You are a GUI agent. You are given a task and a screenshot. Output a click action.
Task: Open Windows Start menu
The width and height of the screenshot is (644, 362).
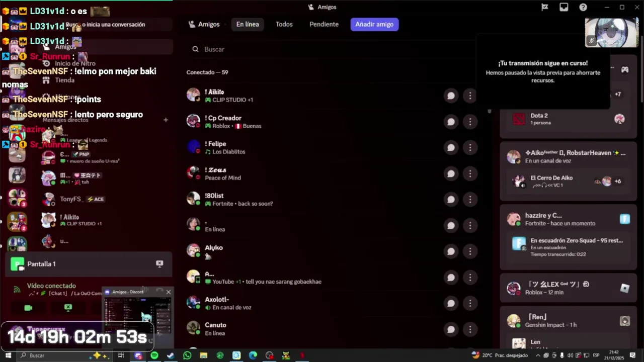pos(8,355)
